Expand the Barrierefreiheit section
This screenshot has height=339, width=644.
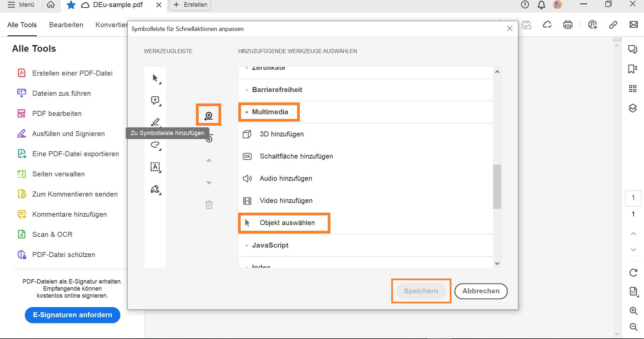pyautogui.click(x=277, y=90)
